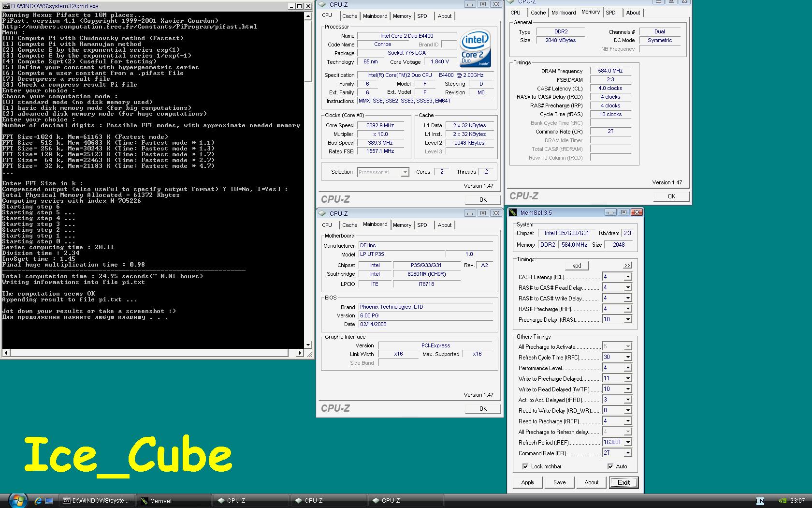Open the Write to Read Delayed (tWTR) dropdown
This screenshot has height=508, width=812.
click(x=628, y=389)
